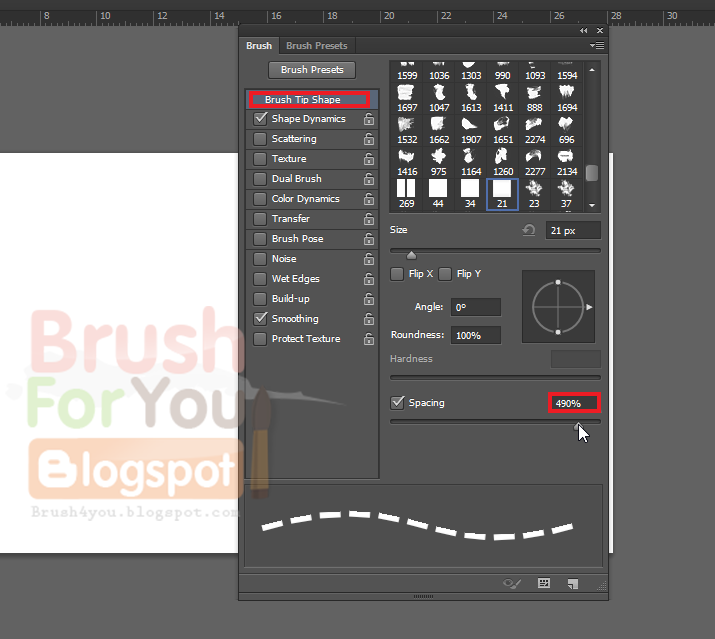Restore brush to original size icon
The image size is (715, 639).
click(x=529, y=230)
